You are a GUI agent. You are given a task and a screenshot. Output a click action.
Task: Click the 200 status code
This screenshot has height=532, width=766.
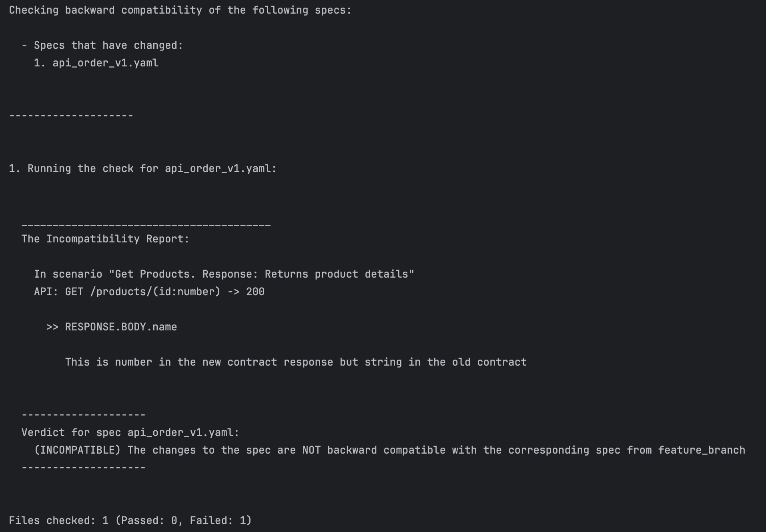pyautogui.click(x=255, y=292)
